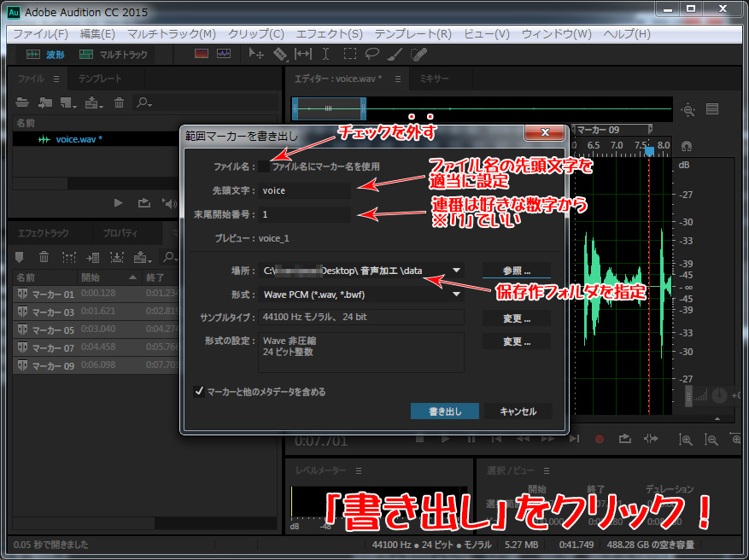Select the Razor tool
The width and height of the screenshot is (749, 560).
[280, 55]
